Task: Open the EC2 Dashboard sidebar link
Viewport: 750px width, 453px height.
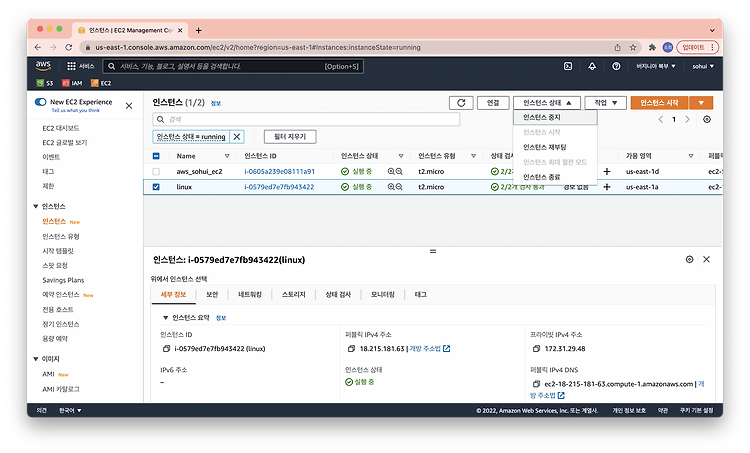Action: 61,128
